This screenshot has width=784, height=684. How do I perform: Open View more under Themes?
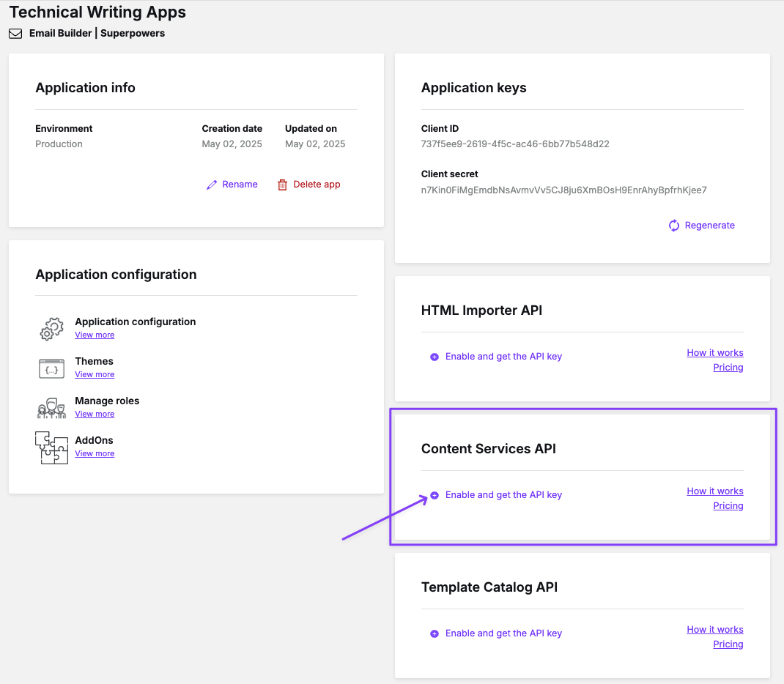pyautogui.click(x=95, y=375)
